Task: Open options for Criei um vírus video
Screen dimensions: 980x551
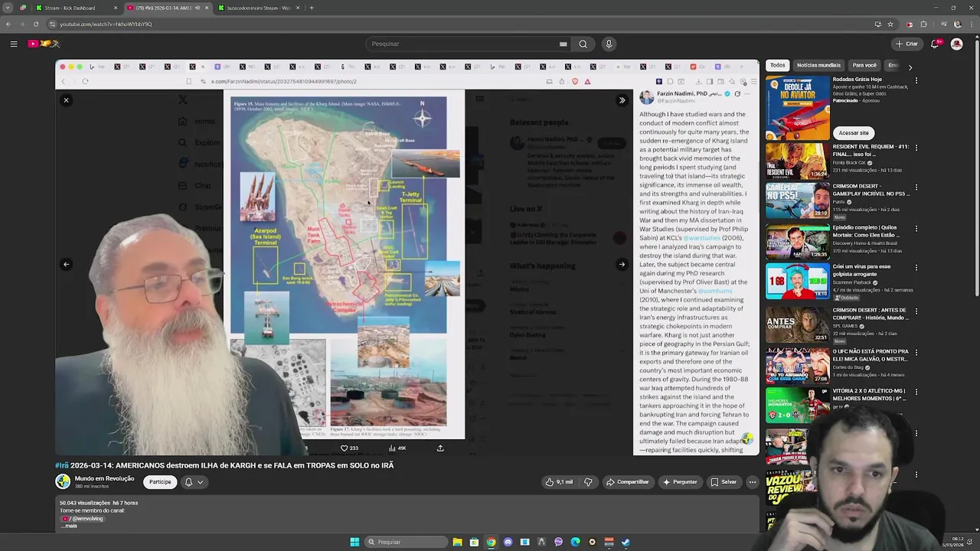Action: click(916, 268)
